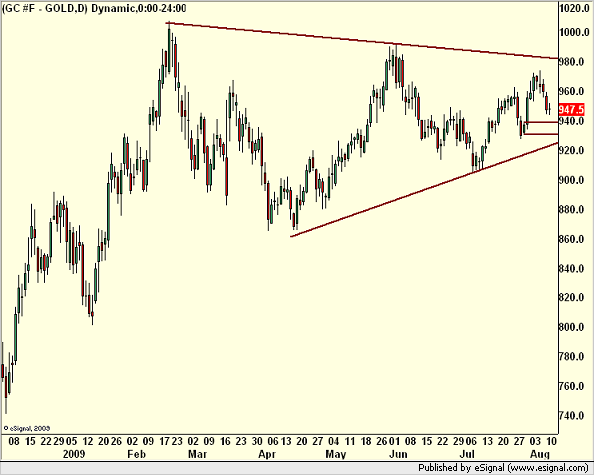Click the date label 06 above Apr
The height and width of the screenshot is (475, 594).
coord(272,441)
